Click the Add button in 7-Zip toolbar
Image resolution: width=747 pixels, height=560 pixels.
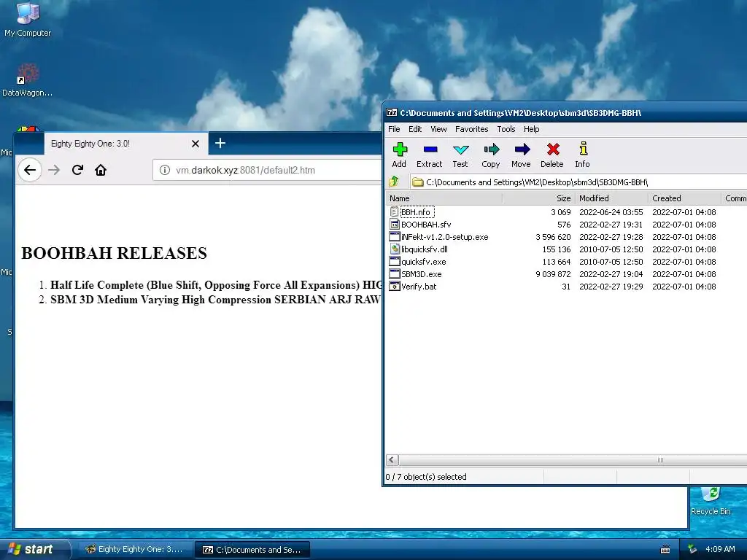(399, 155)
